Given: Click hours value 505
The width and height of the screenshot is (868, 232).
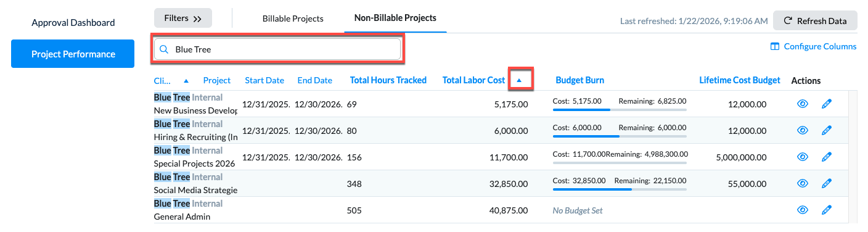Looking at the screenshot, I should coord(354,210).
